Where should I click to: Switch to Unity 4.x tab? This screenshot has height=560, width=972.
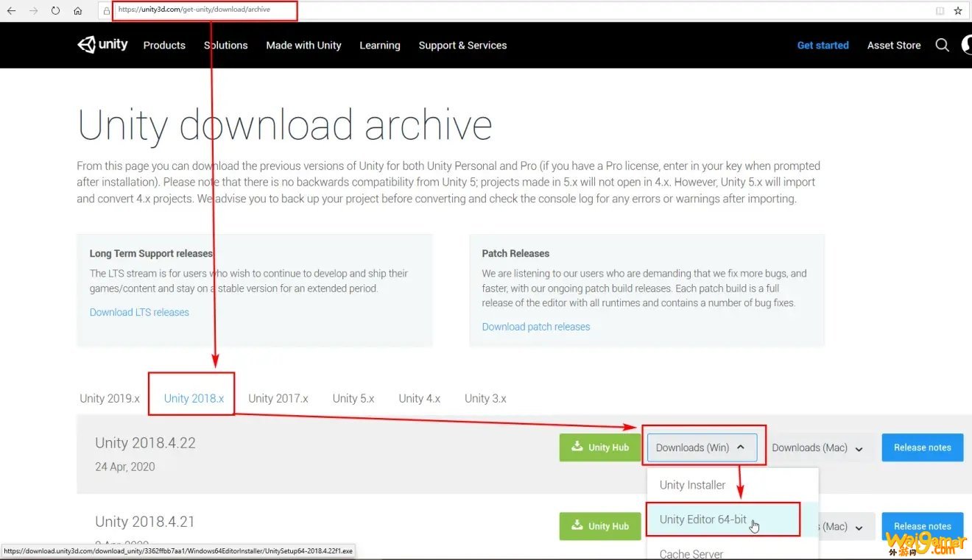click(x=420, y=398)
